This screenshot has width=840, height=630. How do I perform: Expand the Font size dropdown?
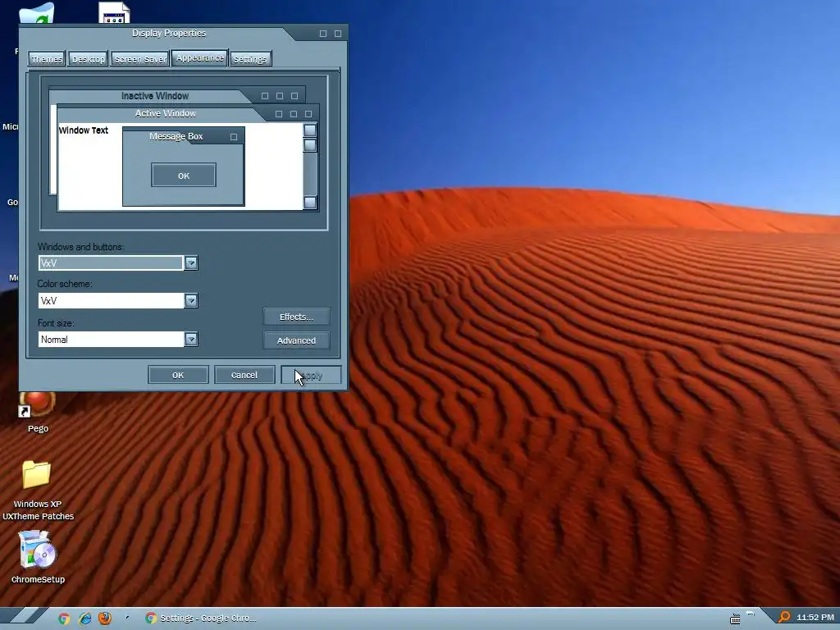click(x=191, y=339)
